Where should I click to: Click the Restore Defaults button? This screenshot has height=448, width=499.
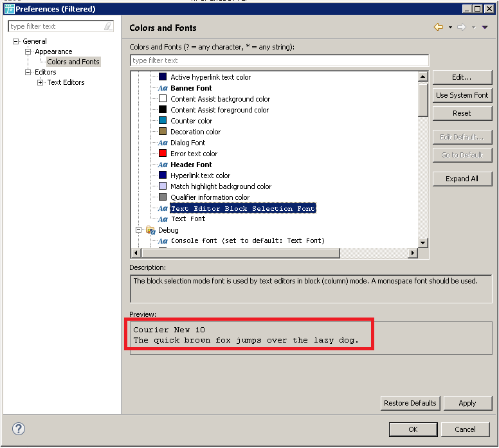point(410,403)
